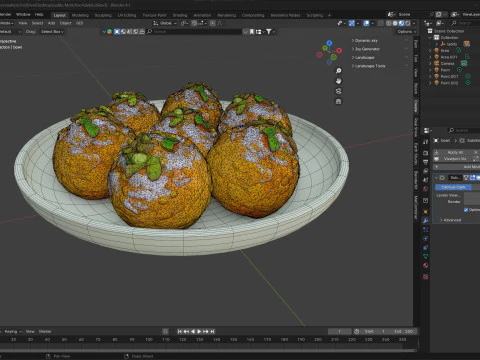Viewport: 480px width, 360px height.
Task: Click the pan view hand icon
Action: (x=338, y=81)
